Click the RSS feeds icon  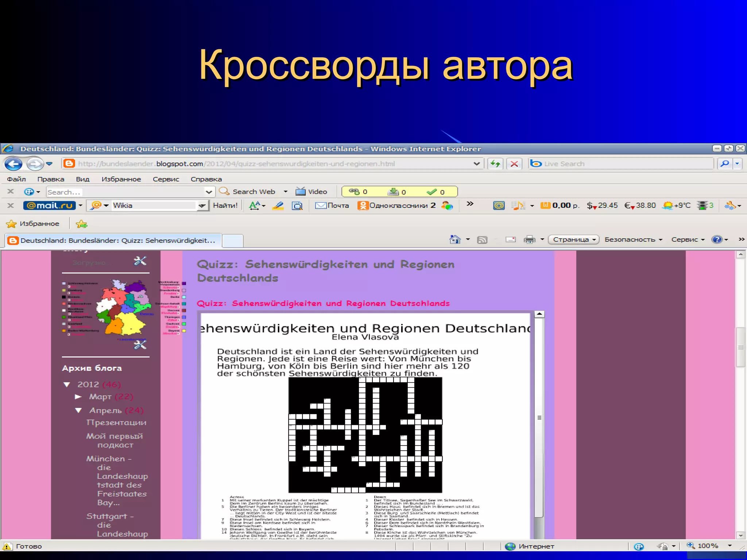coord(482,240)
